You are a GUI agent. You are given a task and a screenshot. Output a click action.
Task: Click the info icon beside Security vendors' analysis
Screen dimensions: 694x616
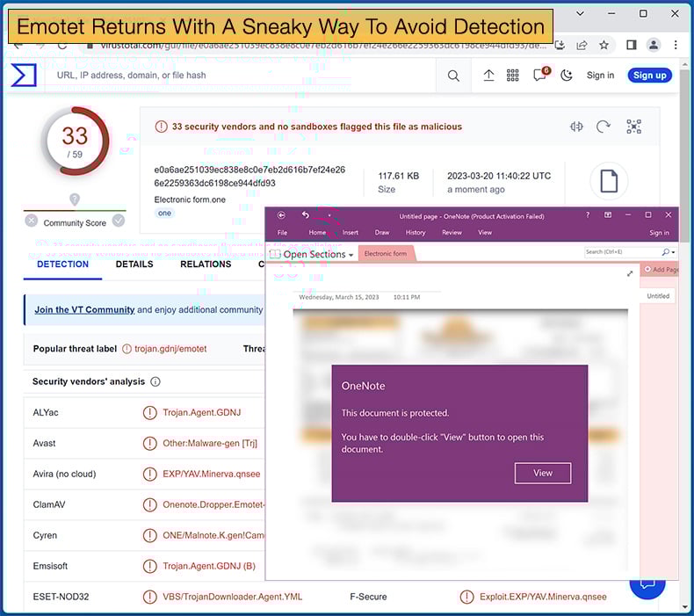155,381
